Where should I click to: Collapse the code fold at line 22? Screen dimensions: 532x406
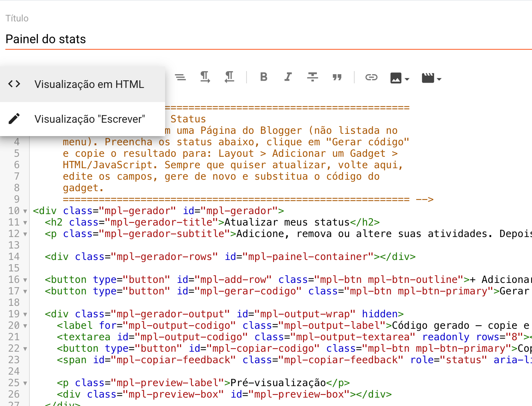point(25,349)
